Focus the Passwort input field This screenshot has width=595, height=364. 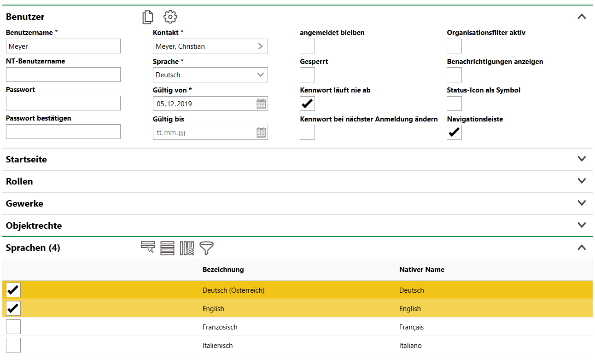click(63, 103)
